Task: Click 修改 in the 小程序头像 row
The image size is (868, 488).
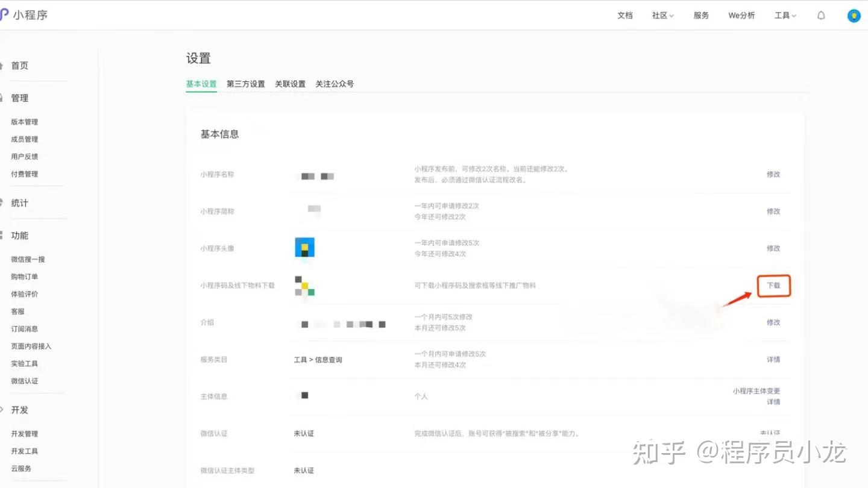Action: (773, 248)
